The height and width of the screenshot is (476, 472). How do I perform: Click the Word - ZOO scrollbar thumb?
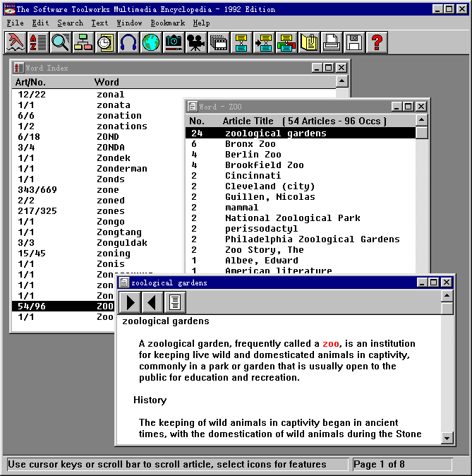(422, 132)
